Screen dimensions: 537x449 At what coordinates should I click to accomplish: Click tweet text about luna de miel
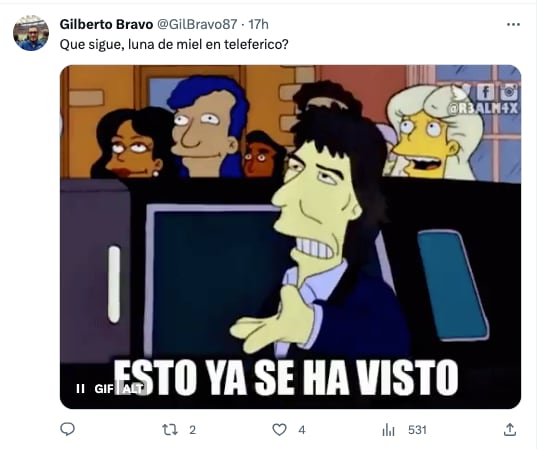coord(174,44)
